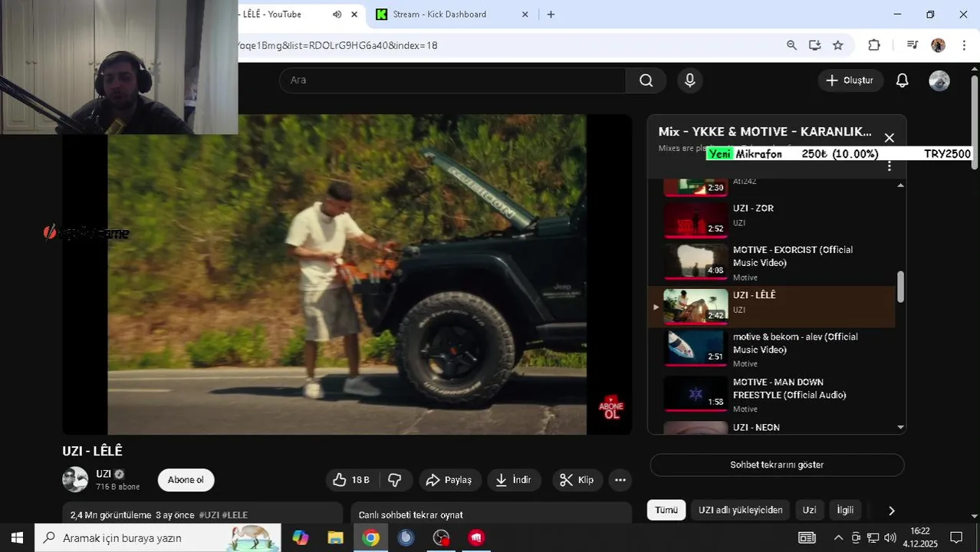Select the Tümü filter chip
980x552 pixels.
coord(666,510)
